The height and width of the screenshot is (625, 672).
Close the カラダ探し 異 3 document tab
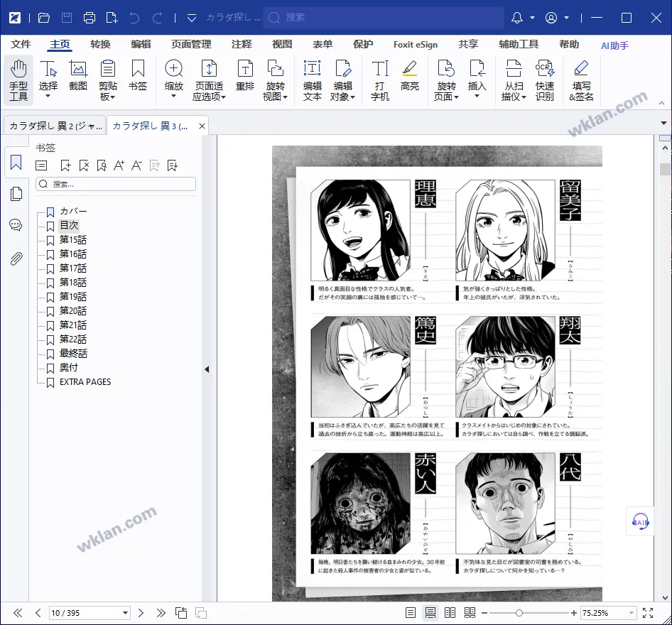(202, 126)
